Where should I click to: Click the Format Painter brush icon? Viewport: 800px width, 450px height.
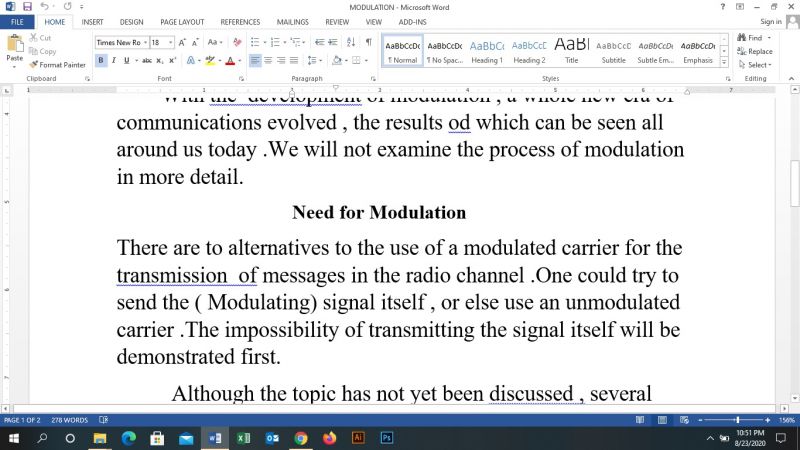pyautogui.click(x=34, y=65)
